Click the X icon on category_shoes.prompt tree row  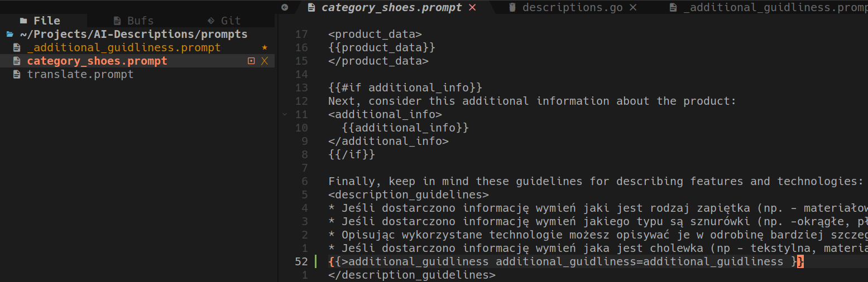[265, 61]
